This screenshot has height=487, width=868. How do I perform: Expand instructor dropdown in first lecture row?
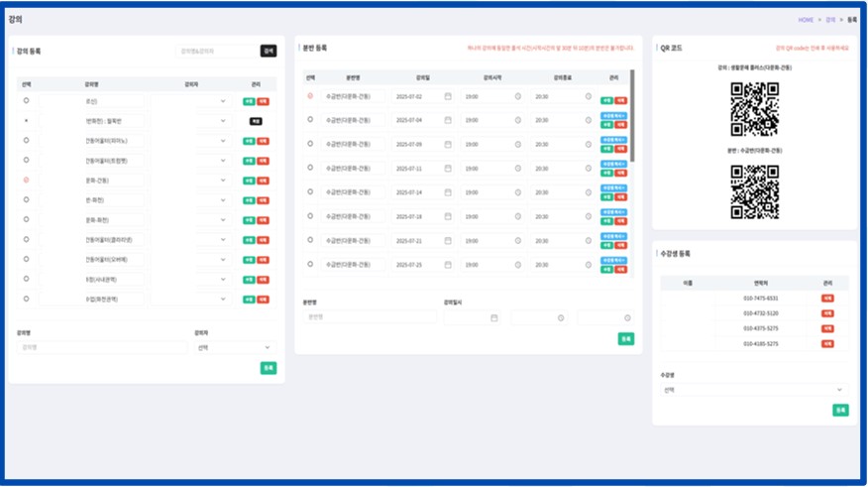(222, 100)
